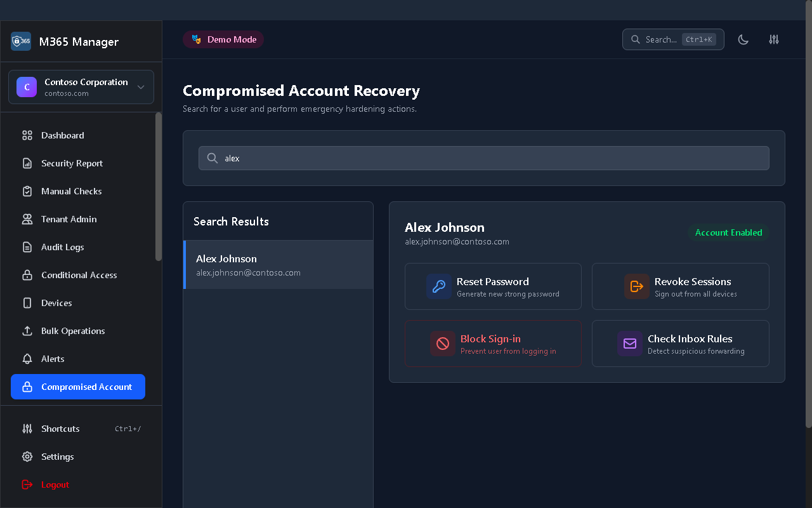The image size is (812, 508).
Task: Open shortcuts settings via top-right sliders icon
Action: pyautogui.click(x=773, y=39)
